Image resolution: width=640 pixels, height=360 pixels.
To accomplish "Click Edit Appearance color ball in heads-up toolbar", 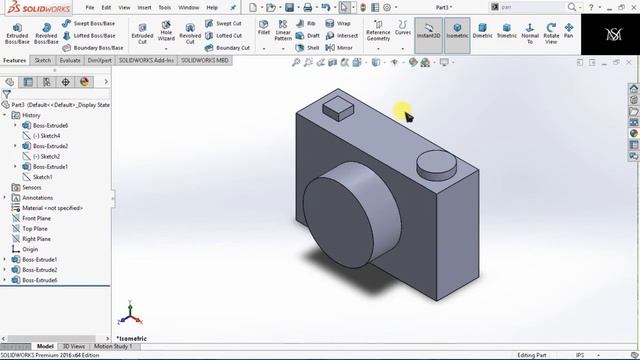I will [413, 62].
